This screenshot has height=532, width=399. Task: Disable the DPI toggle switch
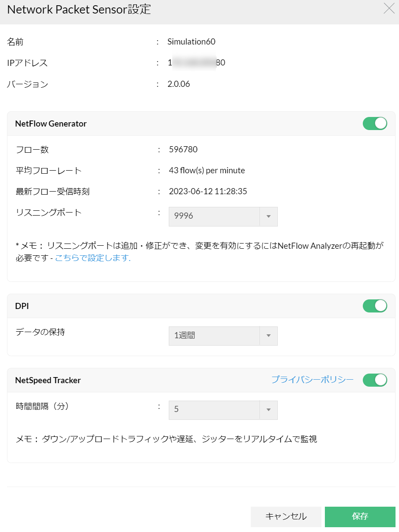click(x=375, y=306)
